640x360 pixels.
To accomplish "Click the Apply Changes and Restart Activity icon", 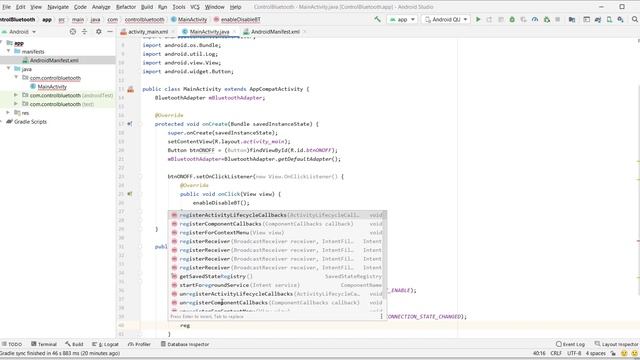I will pos(489,19).
